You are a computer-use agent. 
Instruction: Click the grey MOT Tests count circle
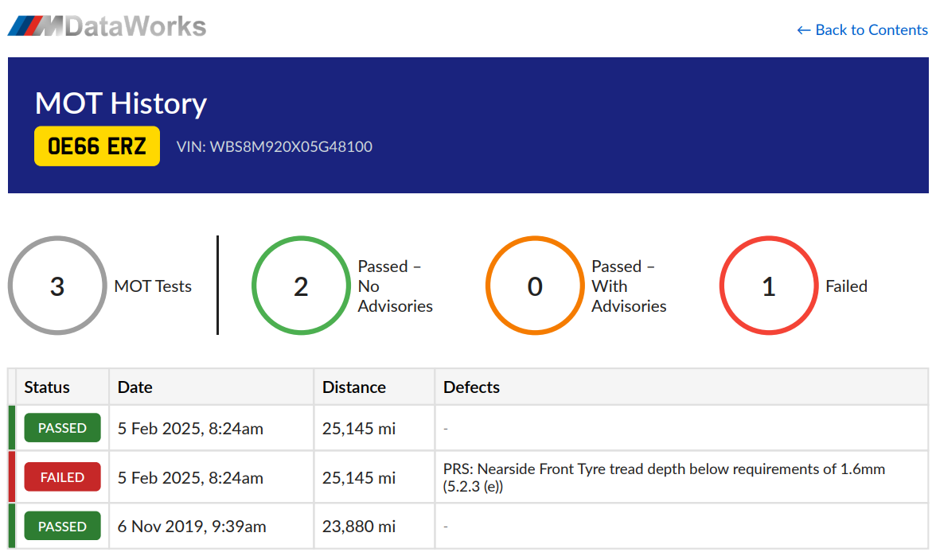point(57,286)
